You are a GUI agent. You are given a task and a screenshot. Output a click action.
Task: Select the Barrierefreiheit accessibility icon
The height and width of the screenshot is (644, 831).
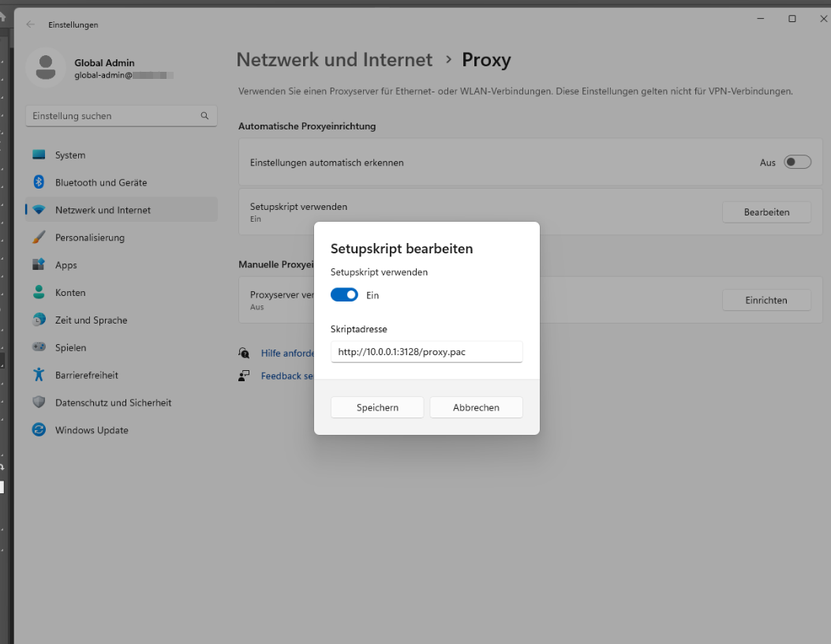click(x=39, y=375)
